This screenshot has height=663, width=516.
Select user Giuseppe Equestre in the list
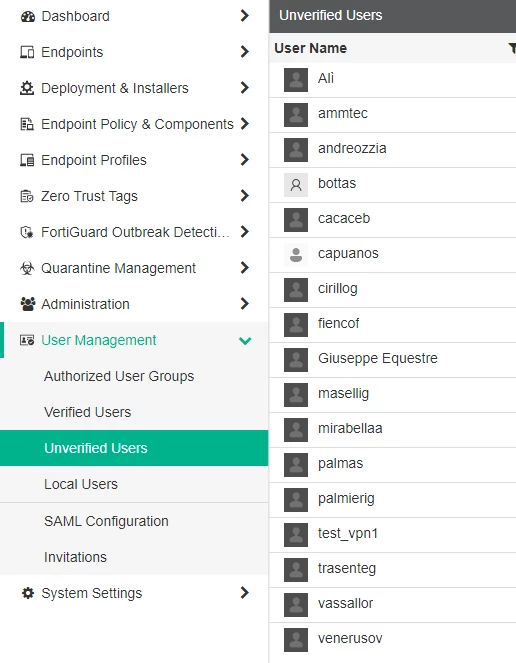point(392,360)
